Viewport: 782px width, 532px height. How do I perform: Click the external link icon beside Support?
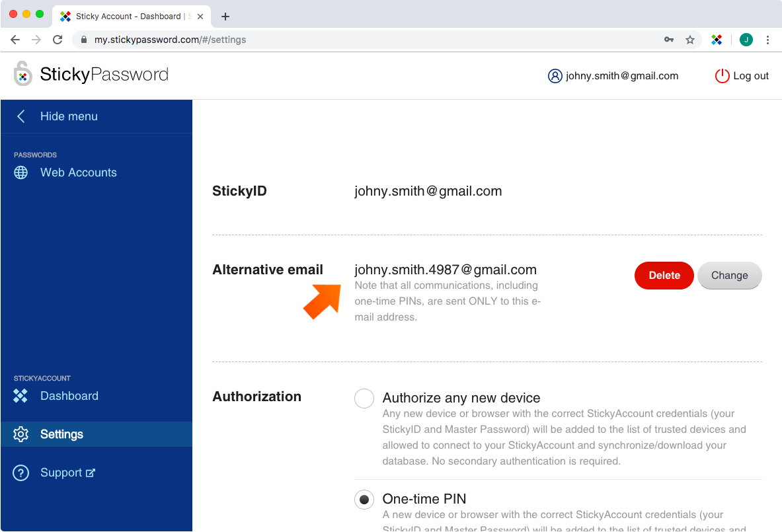coord(91,473)
